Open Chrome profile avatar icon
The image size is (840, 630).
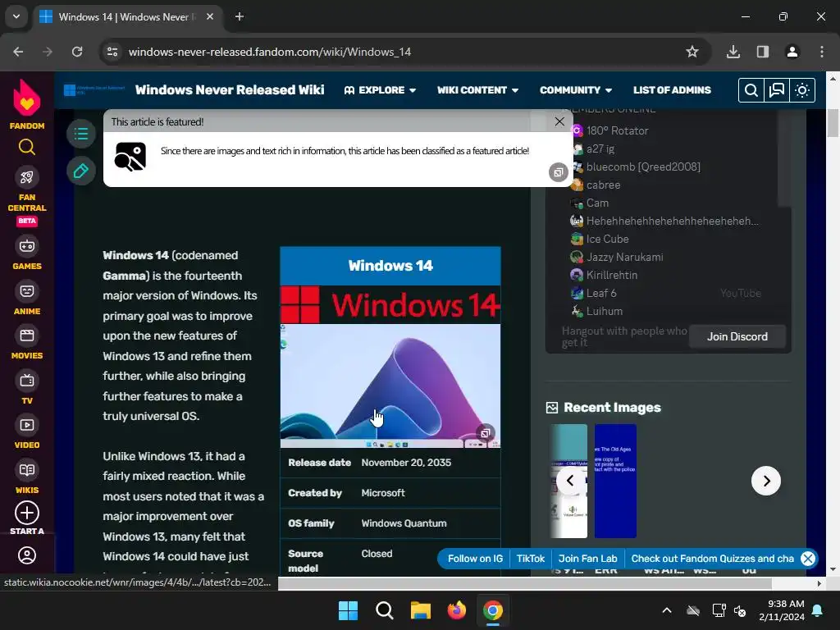[792, 52]
